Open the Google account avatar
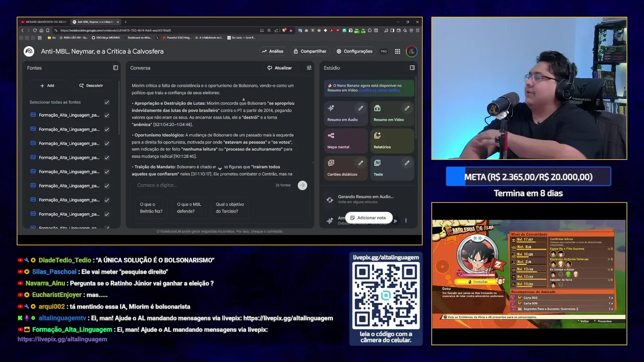This screenshot has height=362, width=644. 412,51
